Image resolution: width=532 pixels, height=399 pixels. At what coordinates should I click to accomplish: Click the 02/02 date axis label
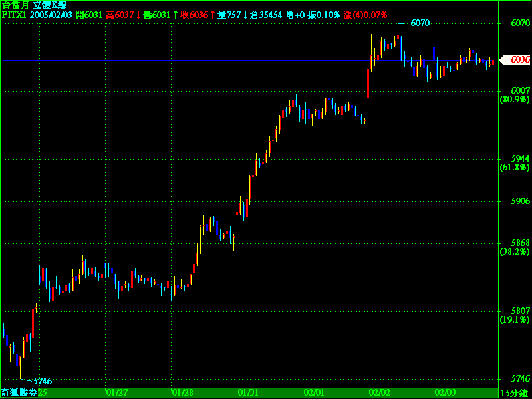[x=379, y=393]
